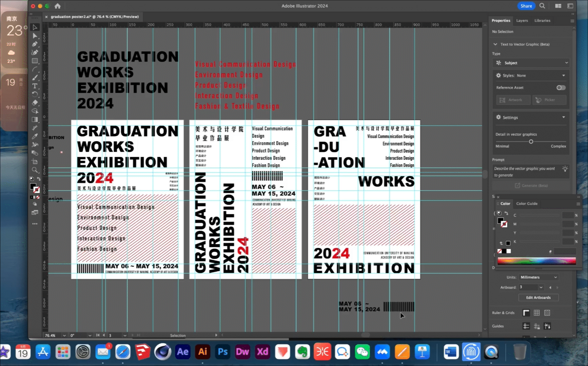This screenshot has width=588, height=366.
Task: Pick a color from the spectrum bar
Action: pyautogui.click(x=536, y=261)
